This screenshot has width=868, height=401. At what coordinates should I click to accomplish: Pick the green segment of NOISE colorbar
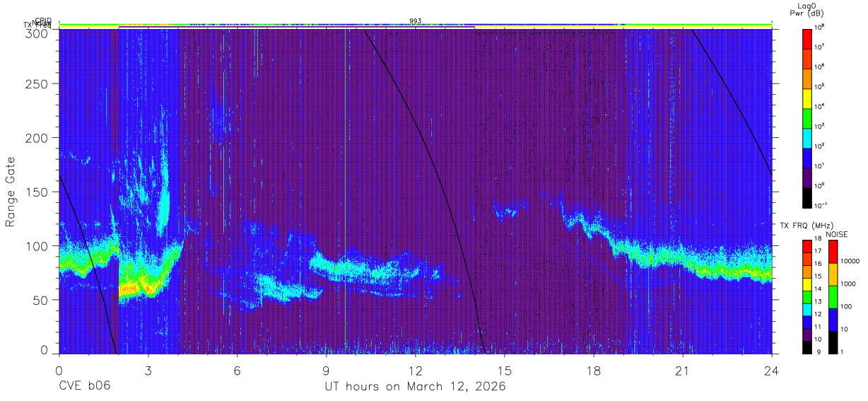coord(833,296)
